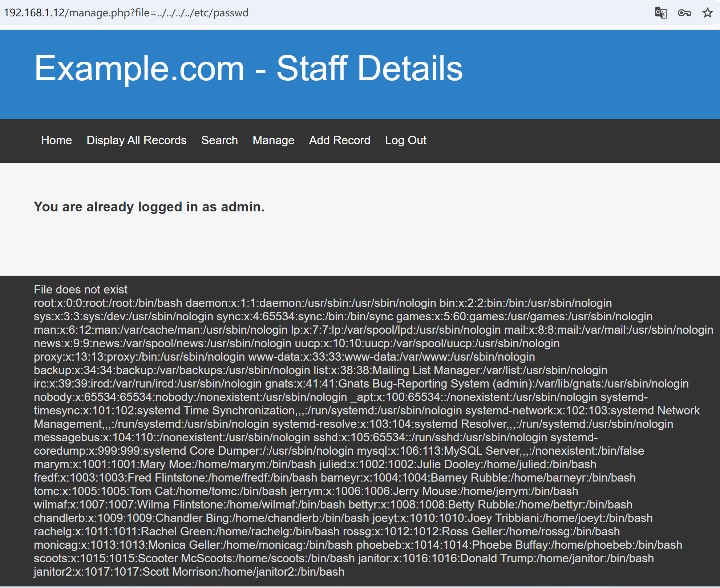Click the www-data account entry

pos(391,357)
